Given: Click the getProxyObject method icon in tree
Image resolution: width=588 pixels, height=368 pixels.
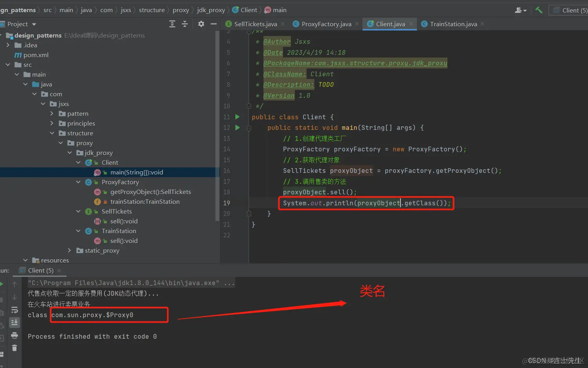Looking at the screenshot, I should (x=97, y=192).
